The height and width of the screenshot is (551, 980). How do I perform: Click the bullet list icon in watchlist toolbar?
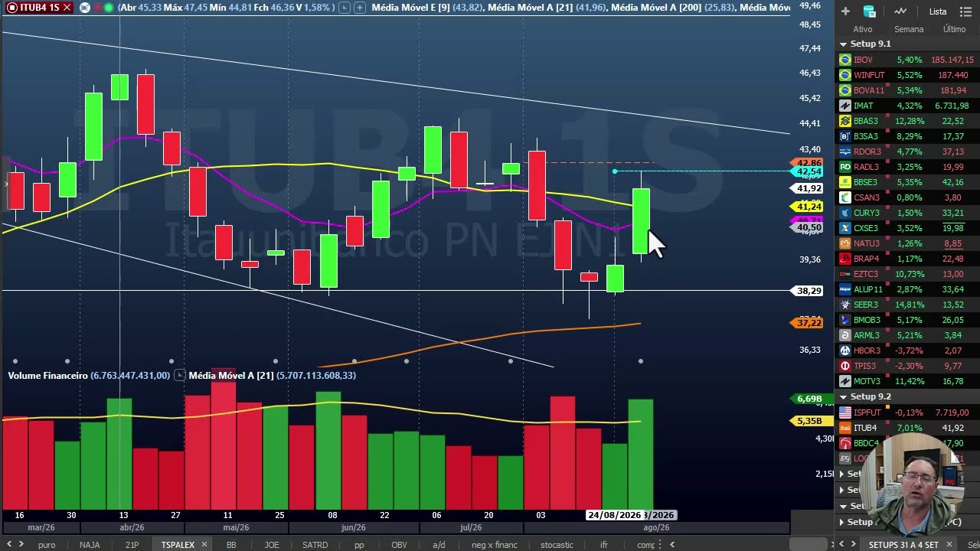(966, 11)
